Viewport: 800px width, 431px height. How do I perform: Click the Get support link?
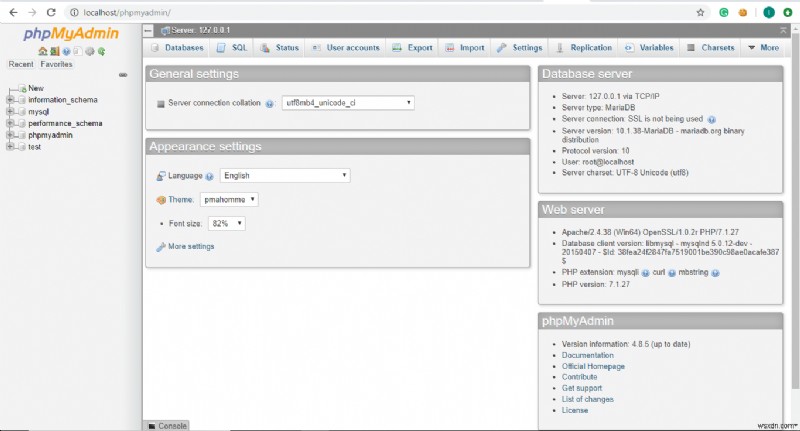[582, 388]
